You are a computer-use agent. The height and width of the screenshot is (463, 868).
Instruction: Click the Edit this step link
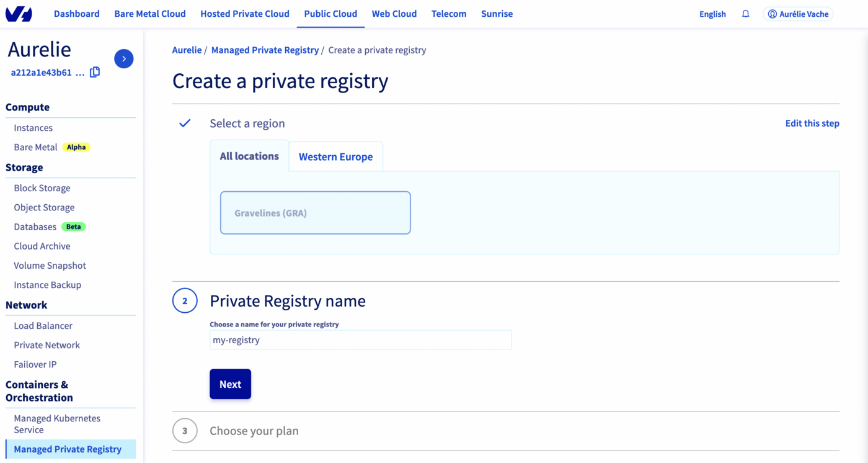point(812,123)
